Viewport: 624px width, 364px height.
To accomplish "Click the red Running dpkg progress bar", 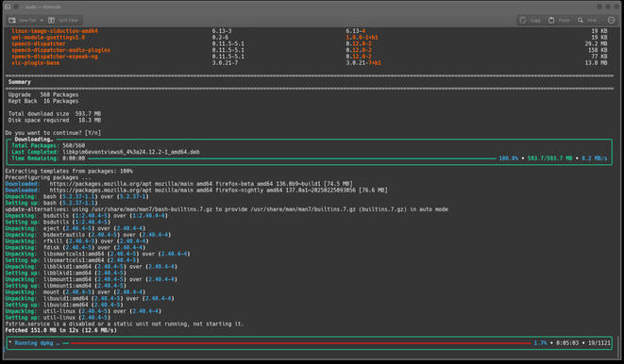I will [300, 343].
